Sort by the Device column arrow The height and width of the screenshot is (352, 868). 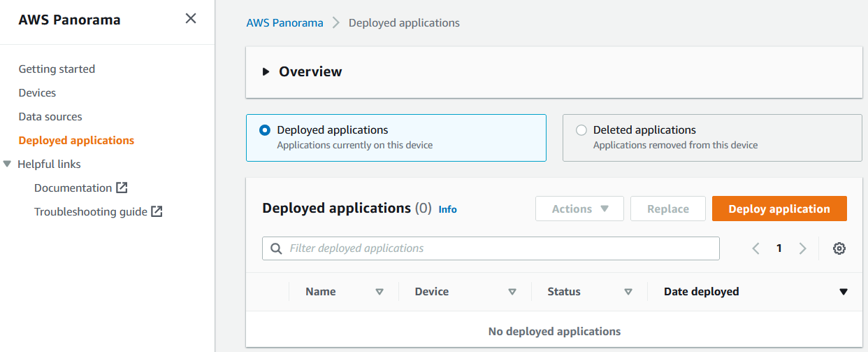[x=512, y=292]
